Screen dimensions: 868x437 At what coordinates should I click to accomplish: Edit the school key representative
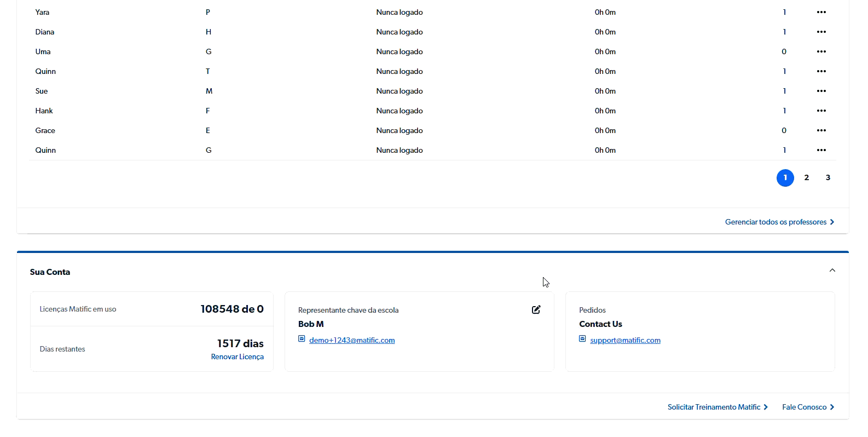[x=536, y=310]
